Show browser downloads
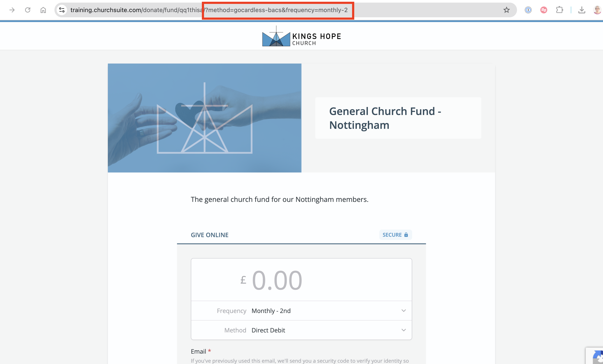The height and width of the screenshot is (364, 603). (582, 10)
